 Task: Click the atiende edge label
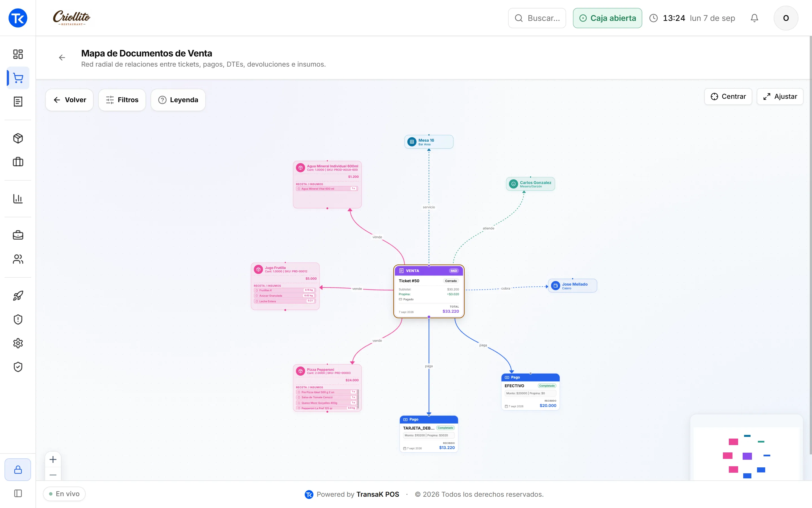[x=488, y=228]
